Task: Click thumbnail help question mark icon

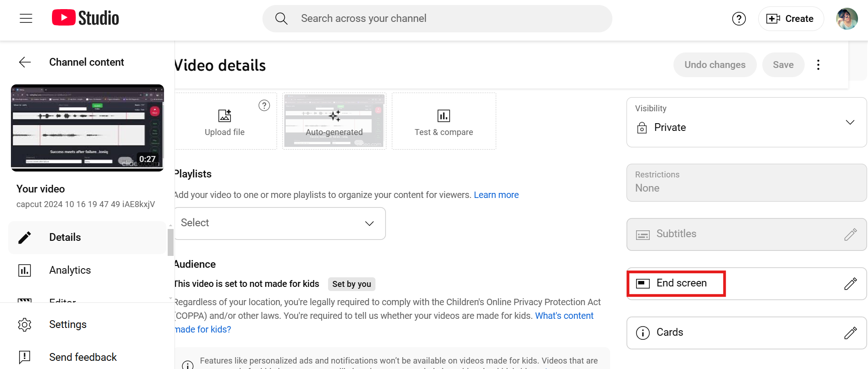Action: (x=264, y=105)
